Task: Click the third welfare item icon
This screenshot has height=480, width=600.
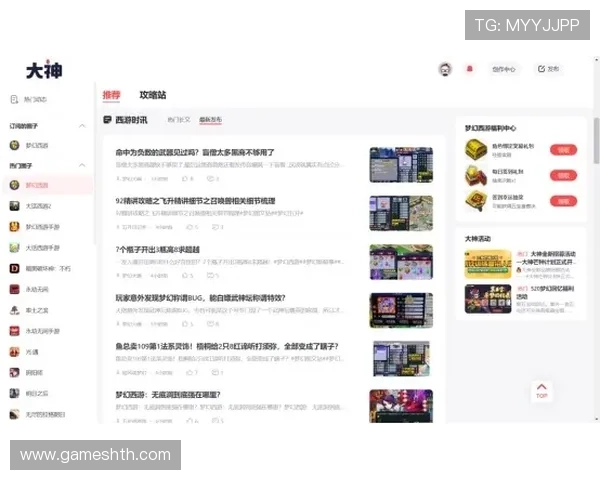Action: click(476, 201)
